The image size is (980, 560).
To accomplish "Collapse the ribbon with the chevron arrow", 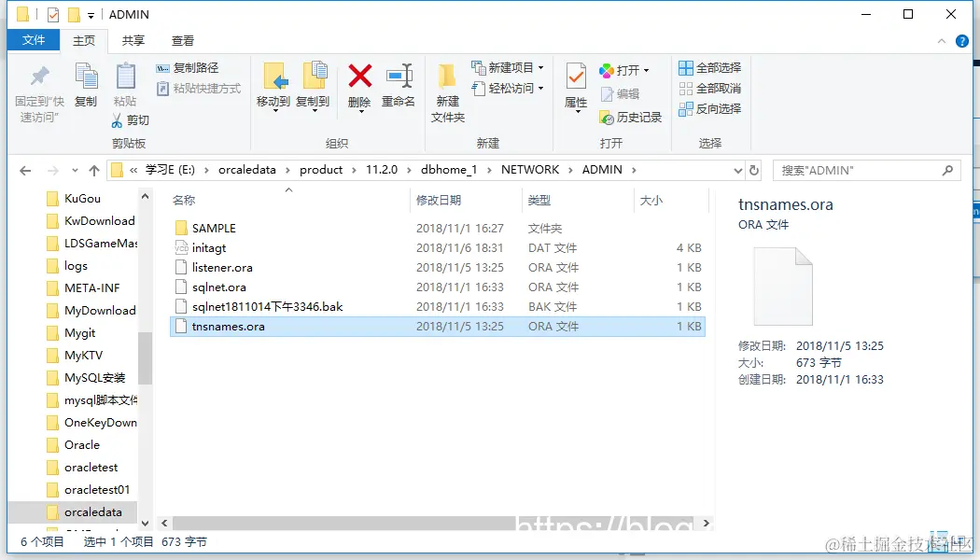I will point(943,41).
